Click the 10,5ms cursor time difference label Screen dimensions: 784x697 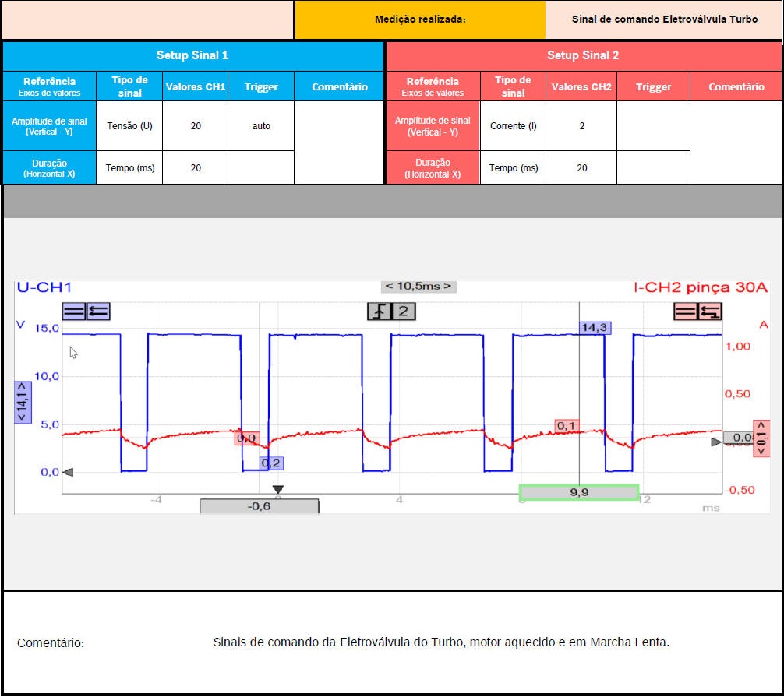[x=418, y=287]
